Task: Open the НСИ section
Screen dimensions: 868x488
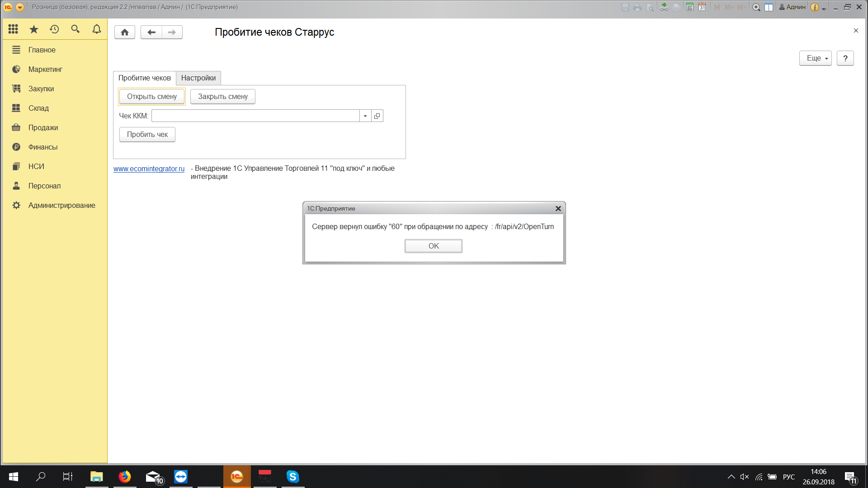Action: (54, 167)
